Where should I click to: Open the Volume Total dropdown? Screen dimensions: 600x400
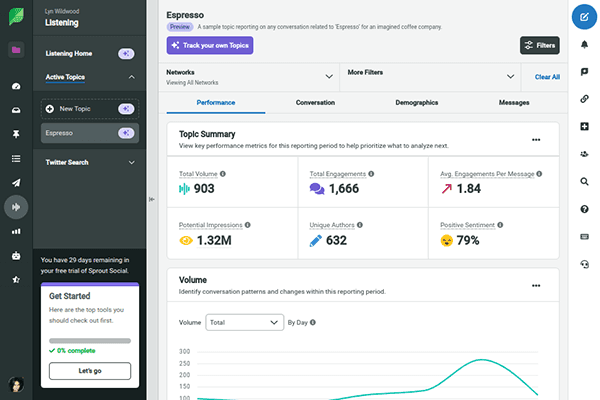(244, 323)
